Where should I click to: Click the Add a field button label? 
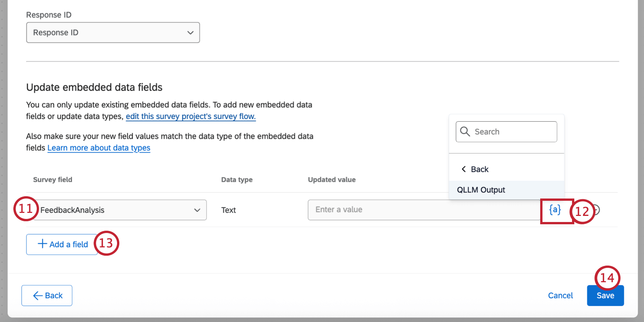coord(69,244)
